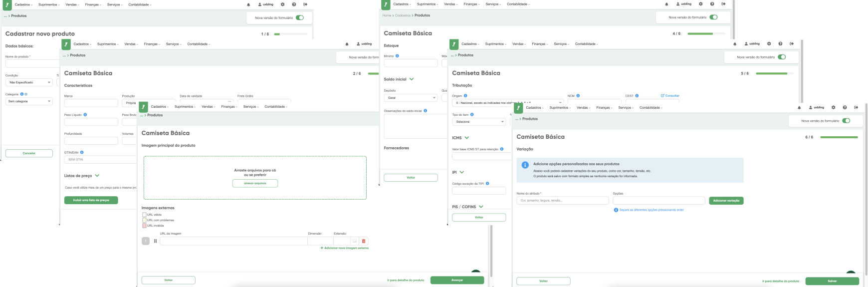Screen dimensions: 868x287
Task: Click the Adicionar variação button
Action: [x=726, y=200]
